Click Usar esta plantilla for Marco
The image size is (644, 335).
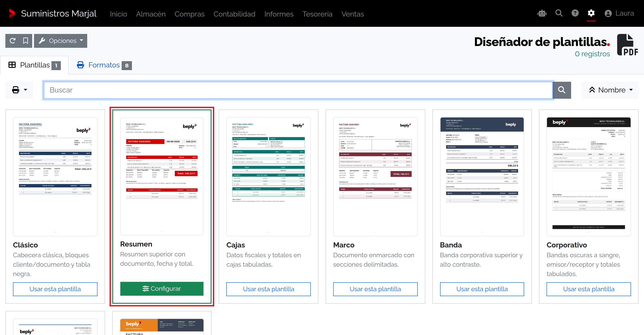tap(375, 289)
